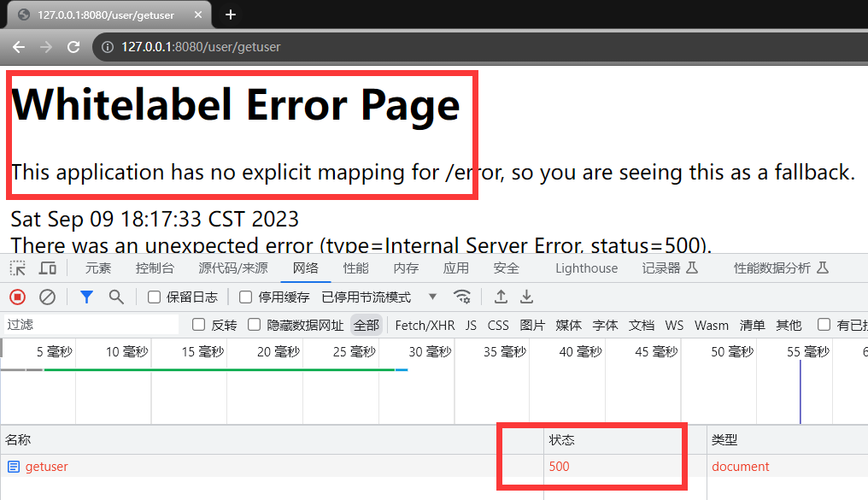Toggle the device toolbar icon
Image resolution: width=868 pixels, height=500 pixels.
pyautogui.click(x=48, y=268)
